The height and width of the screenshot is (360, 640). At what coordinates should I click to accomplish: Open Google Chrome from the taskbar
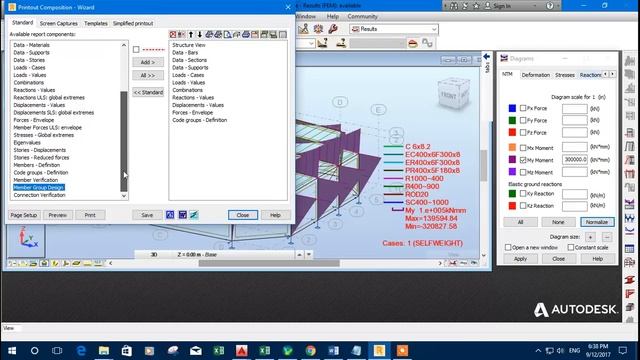coord(311,351)
